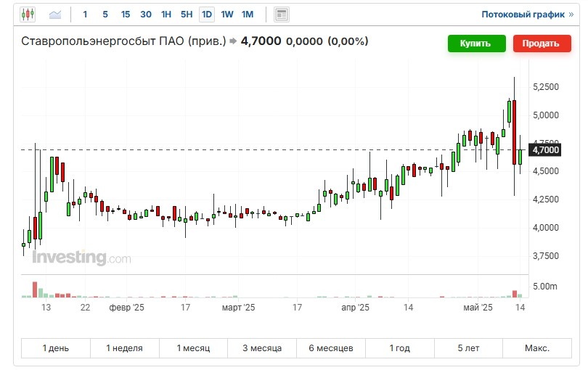Click the date label 13 on axis
This screenshot has height=370, width=588.
(x=46, y=308)
